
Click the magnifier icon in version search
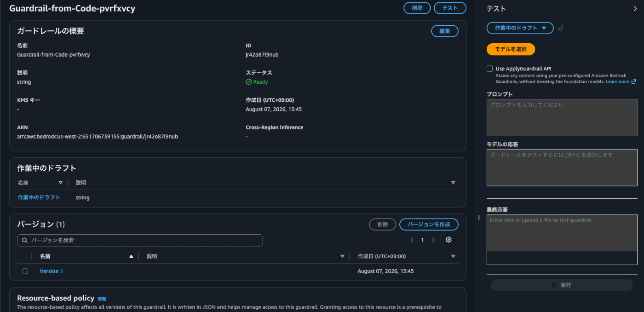tap(25, 240)
